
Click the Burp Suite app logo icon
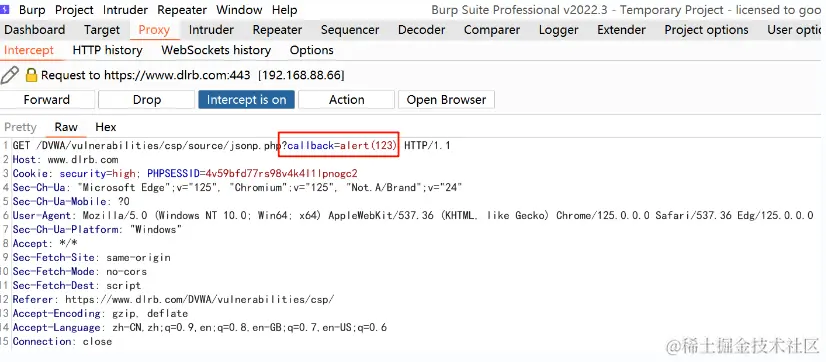(x=5, y=9)
